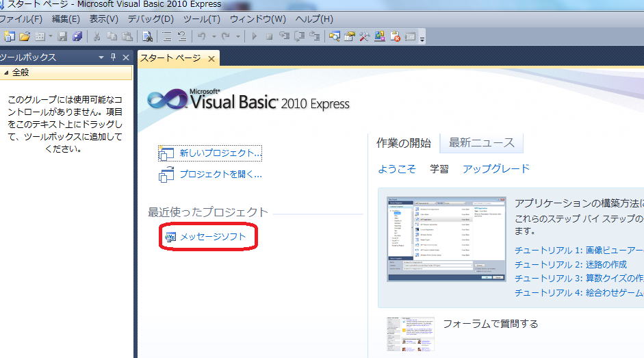The height and width of the screenshot is (358, 644).
Task: Click the Find in Files binoculars icon
Action: [147, 36]
